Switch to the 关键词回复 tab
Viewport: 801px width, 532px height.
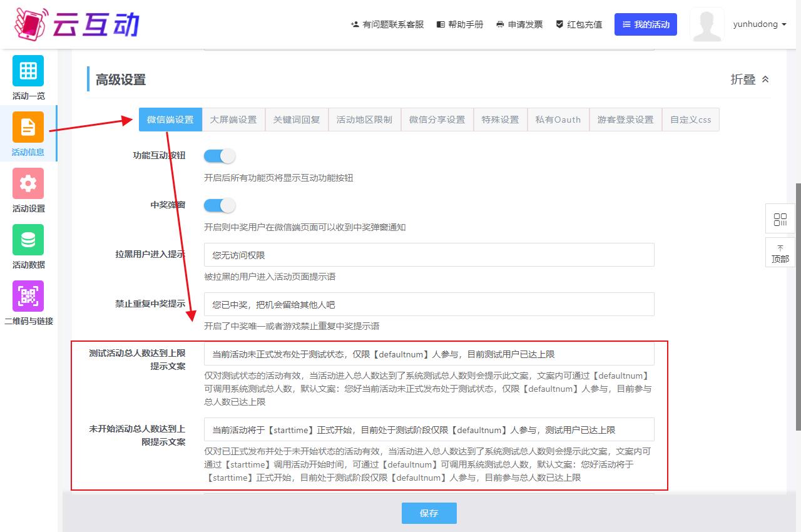pos(297,120)
